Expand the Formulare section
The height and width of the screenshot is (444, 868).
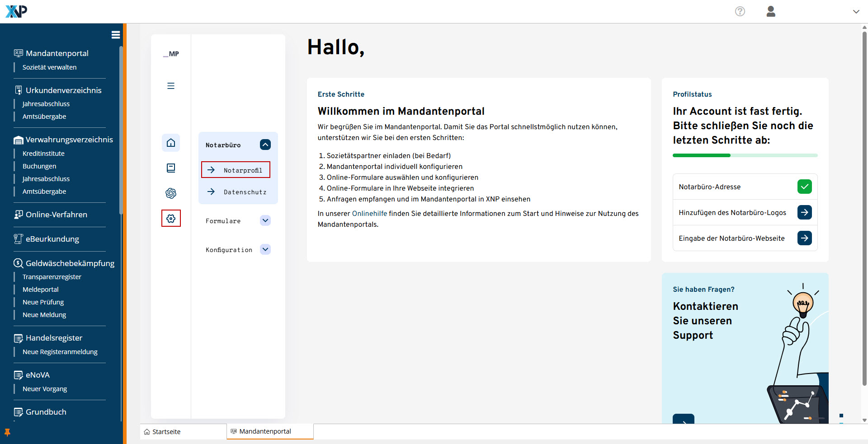(x=265, y=220)
